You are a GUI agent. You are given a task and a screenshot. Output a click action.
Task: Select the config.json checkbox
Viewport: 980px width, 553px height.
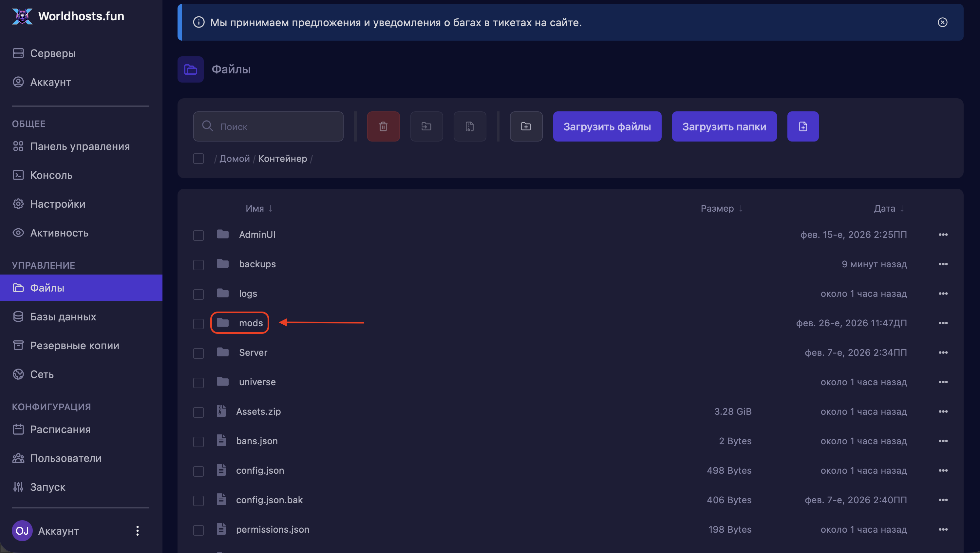click(x=198, y=471)
